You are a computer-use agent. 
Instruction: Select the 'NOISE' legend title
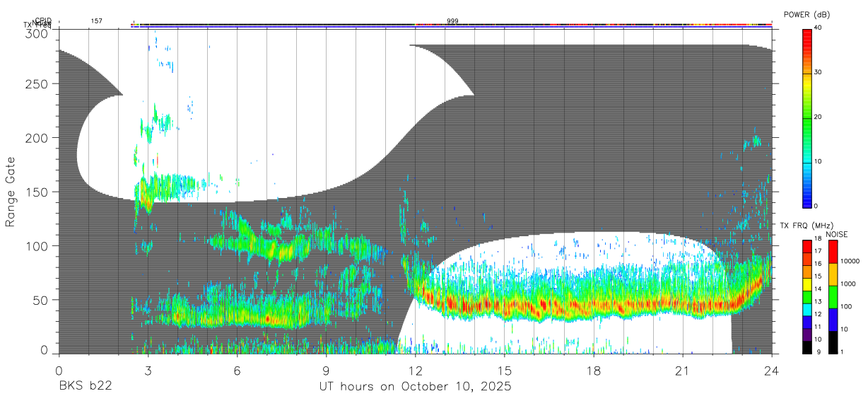(835, 234)
